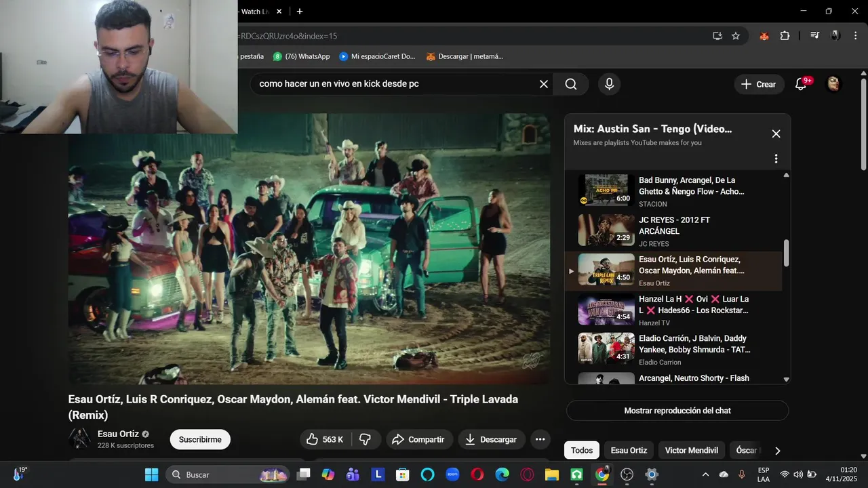This screenshot has height=488, width=868.
Task: Select the Esau Ortiz chip
Action: point(629,450)
